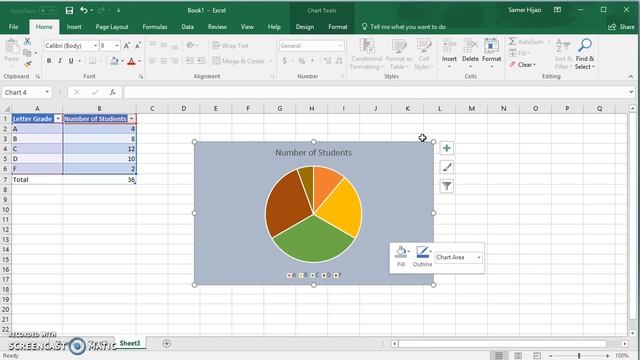Switch to the Insert tab

point(74,27)
